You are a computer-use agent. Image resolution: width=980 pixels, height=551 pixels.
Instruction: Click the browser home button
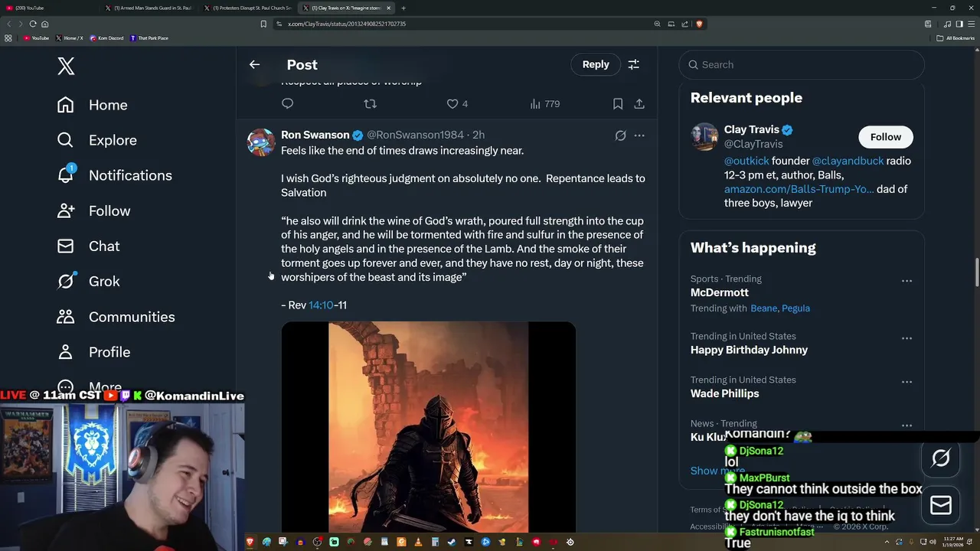click(44, 24)
